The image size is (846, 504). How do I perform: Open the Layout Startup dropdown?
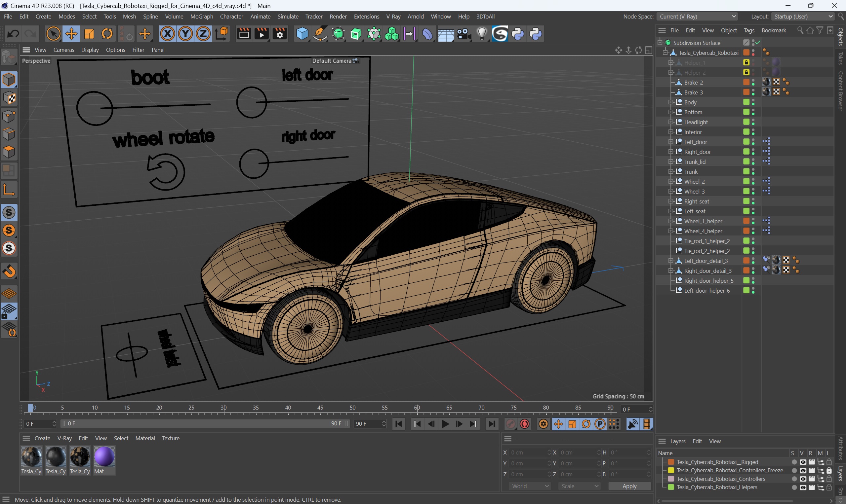pos(803,16)
